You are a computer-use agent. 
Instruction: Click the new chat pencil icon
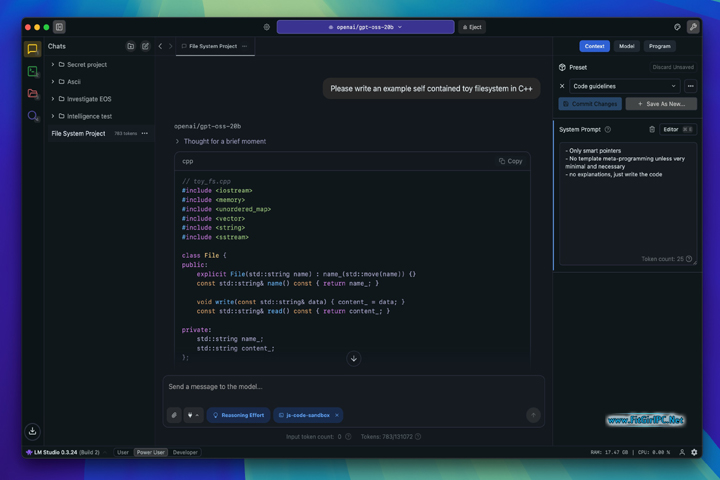point(145,46)
